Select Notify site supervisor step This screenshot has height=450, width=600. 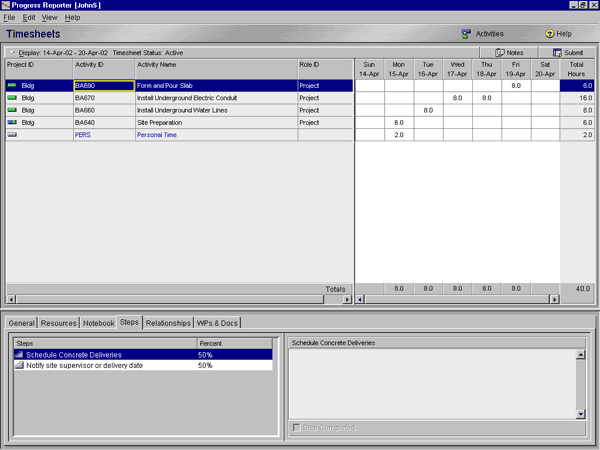click(143, 365)
